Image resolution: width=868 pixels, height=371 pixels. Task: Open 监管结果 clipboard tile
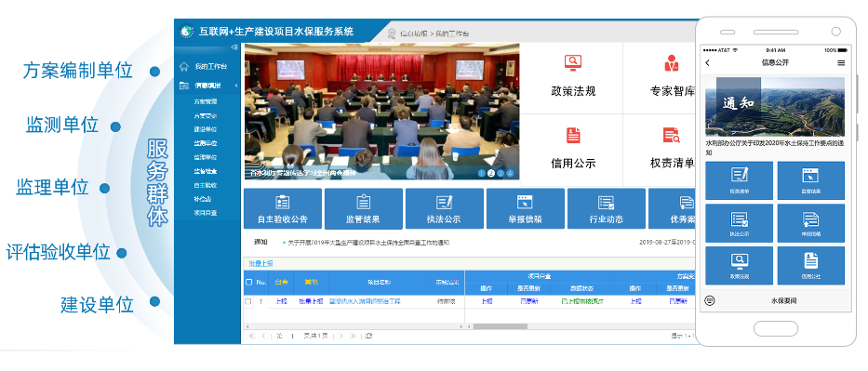click(363, 208)
